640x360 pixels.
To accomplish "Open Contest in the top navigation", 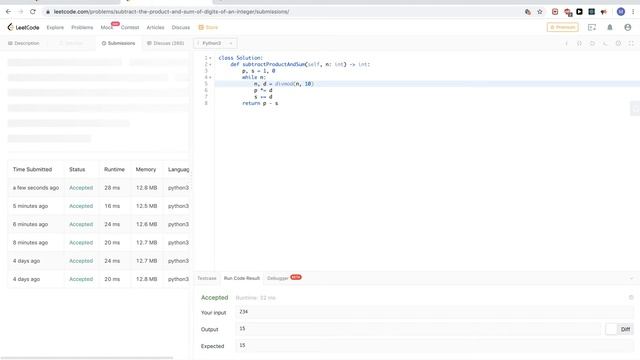I will click(x=130, y=27).
